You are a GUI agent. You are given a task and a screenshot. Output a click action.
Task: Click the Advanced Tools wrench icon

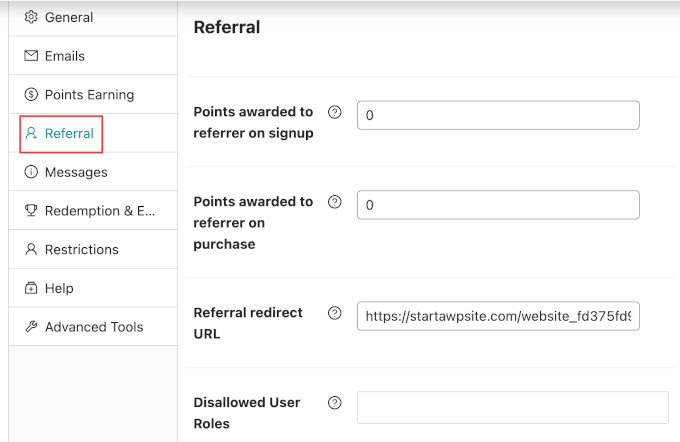[x=31, y=327]
